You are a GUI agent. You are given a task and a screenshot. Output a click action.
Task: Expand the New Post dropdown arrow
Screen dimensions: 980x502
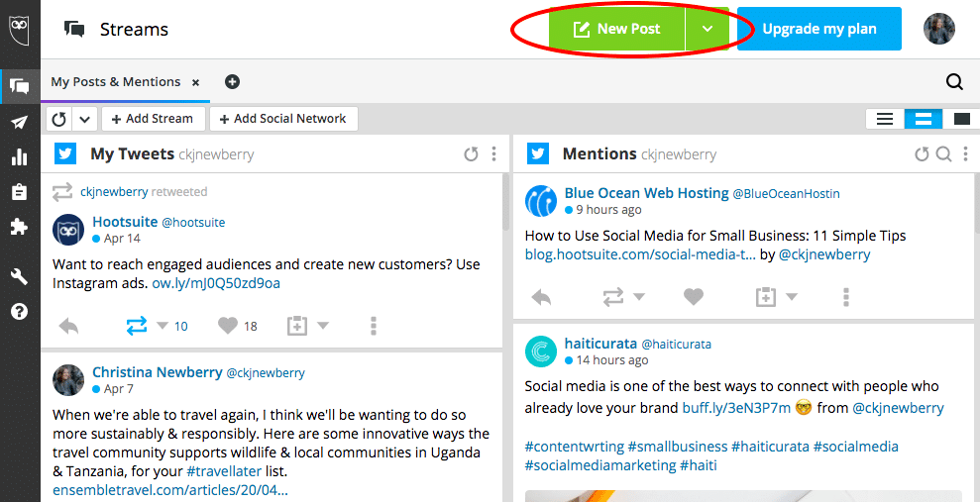(708, 29)
